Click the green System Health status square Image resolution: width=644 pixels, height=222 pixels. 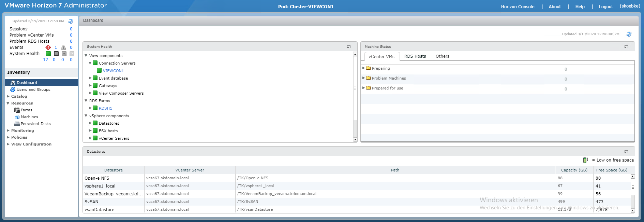48,54
